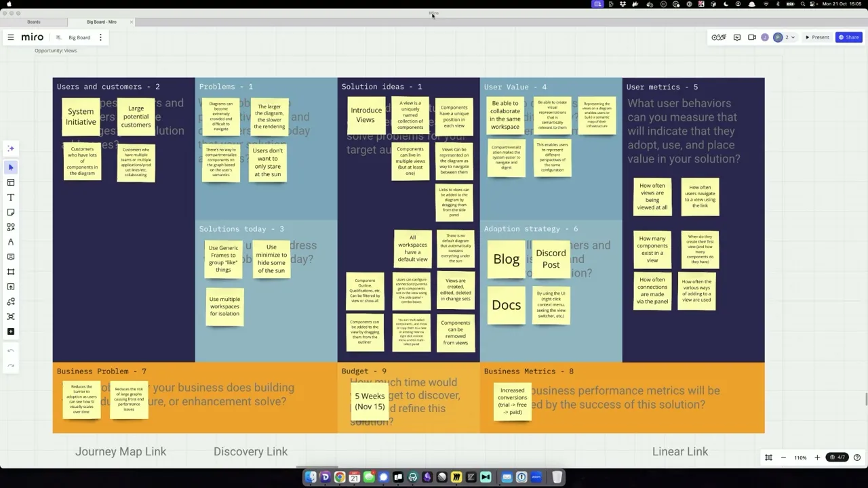868x488 pixels.
Task: Open the Comment tool
Action: tap(11, 257)
